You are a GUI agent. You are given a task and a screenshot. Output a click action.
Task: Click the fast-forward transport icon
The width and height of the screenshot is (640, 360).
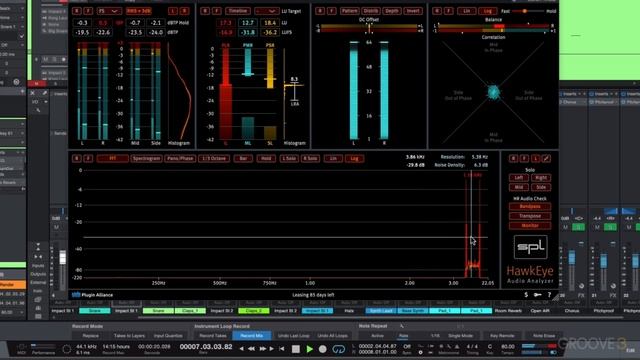[x=262, y=349]
